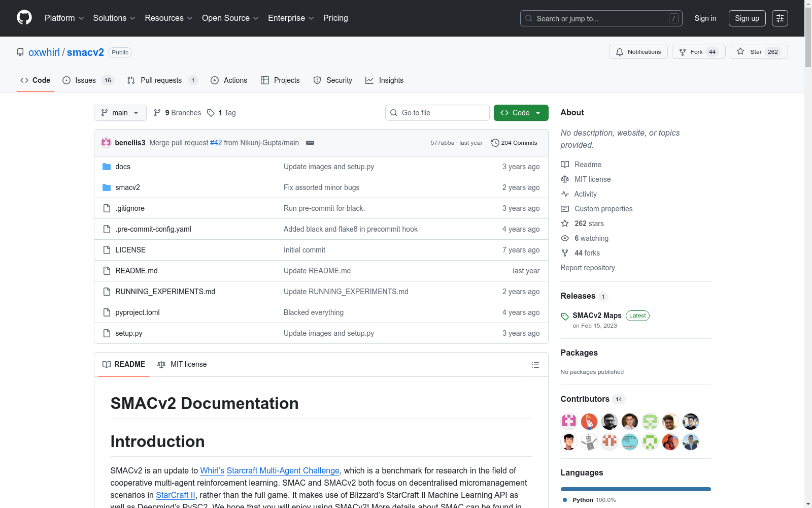Click the Notifications bell button
The height and width of the screenshot is (508, 812).
[x=638, y=52]
